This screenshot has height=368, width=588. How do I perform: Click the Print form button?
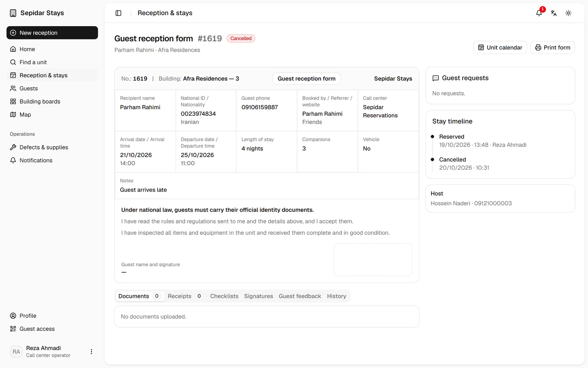(553, 48)
